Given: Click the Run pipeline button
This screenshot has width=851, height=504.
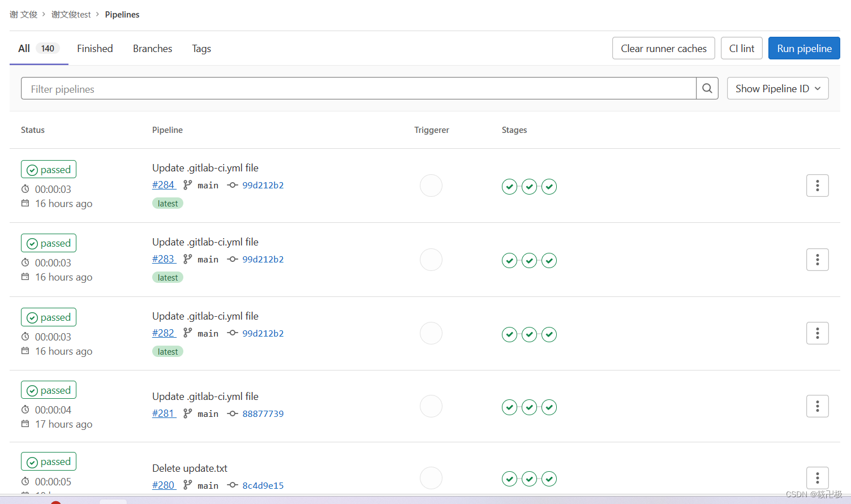Looking at the screenshot, I should (803, 48).
